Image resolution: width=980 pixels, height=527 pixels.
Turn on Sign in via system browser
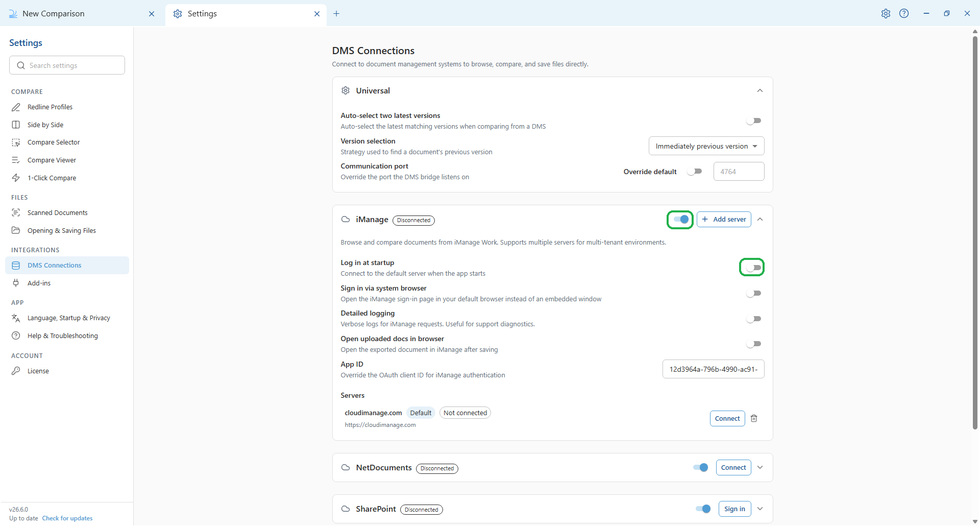pos(753,294)
